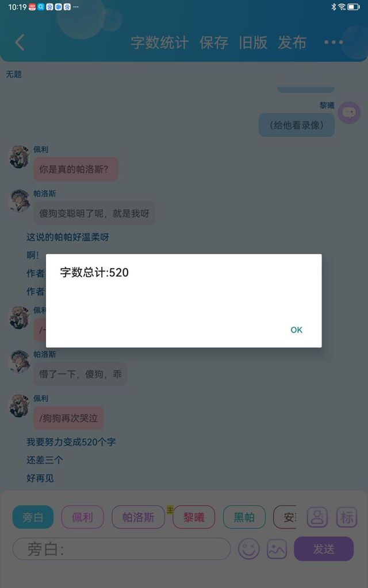Tap 佩利's avatar beside 你是真的帕洛斯
Viewport: 368px width, 588px height.
[x=19, y=157]
